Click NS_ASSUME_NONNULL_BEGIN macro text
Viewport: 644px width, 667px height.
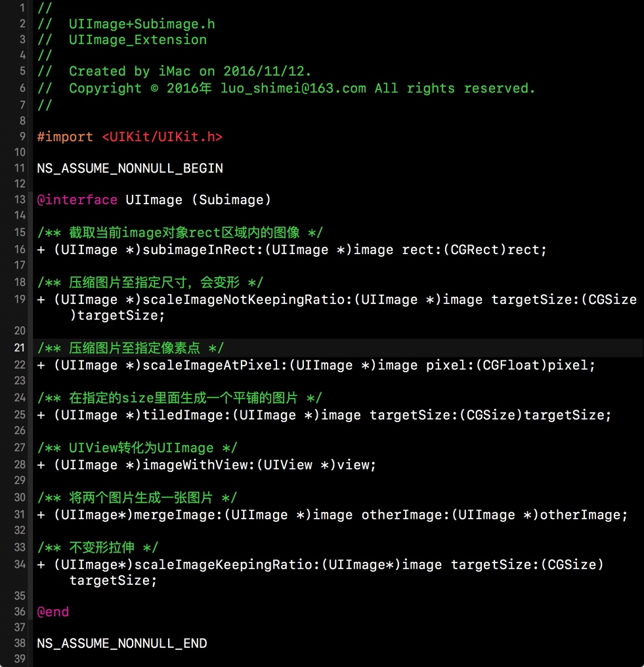(x=130, y=169)
